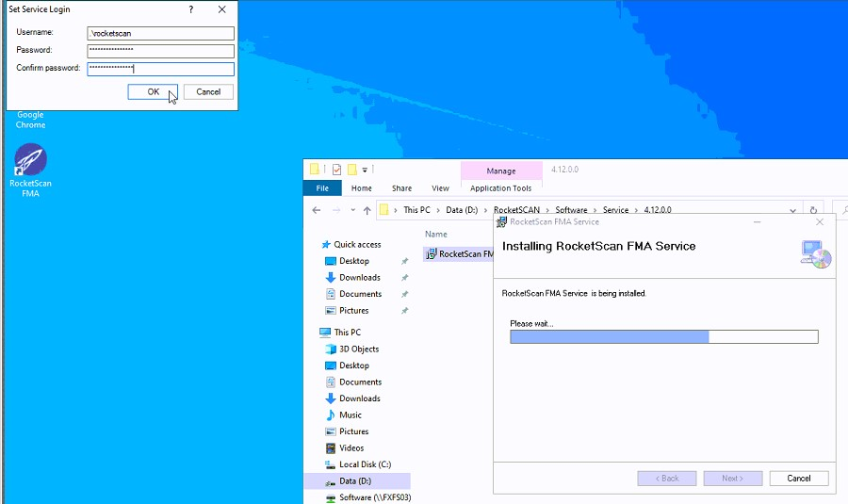Select the RocketScan FMA installer file
This screenshot has height=504, width=848.
(x=459, y=253)
